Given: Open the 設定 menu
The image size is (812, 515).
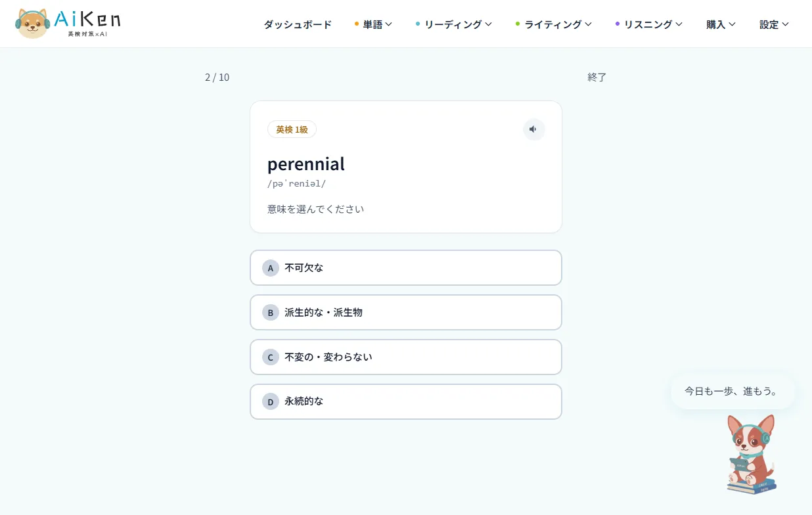Looking at the screenshot, I should [774, 24].
